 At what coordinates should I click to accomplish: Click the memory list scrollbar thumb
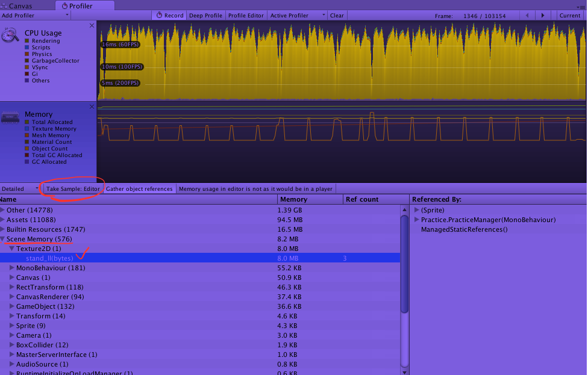[404, 264]
